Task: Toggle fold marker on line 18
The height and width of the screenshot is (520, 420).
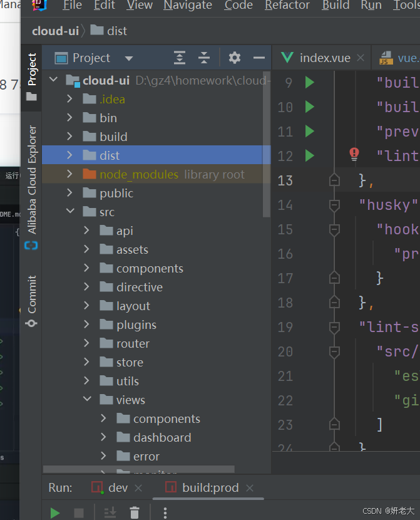Action: pos(334,303)
